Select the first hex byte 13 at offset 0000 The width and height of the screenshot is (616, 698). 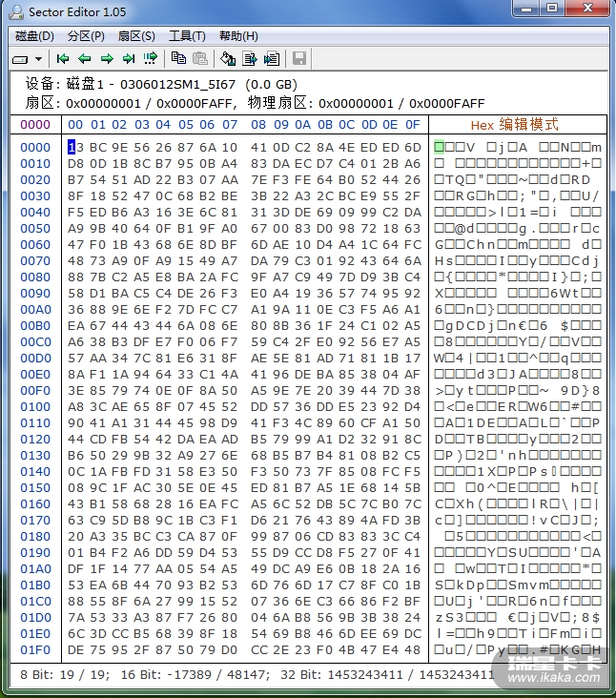75,148
